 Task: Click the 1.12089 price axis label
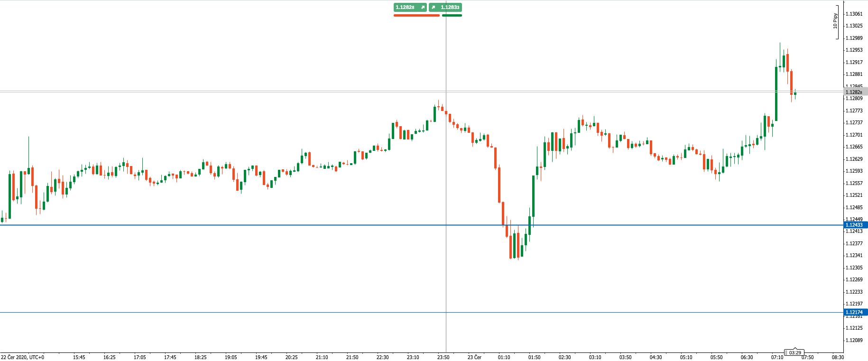(x=854, y=340)
